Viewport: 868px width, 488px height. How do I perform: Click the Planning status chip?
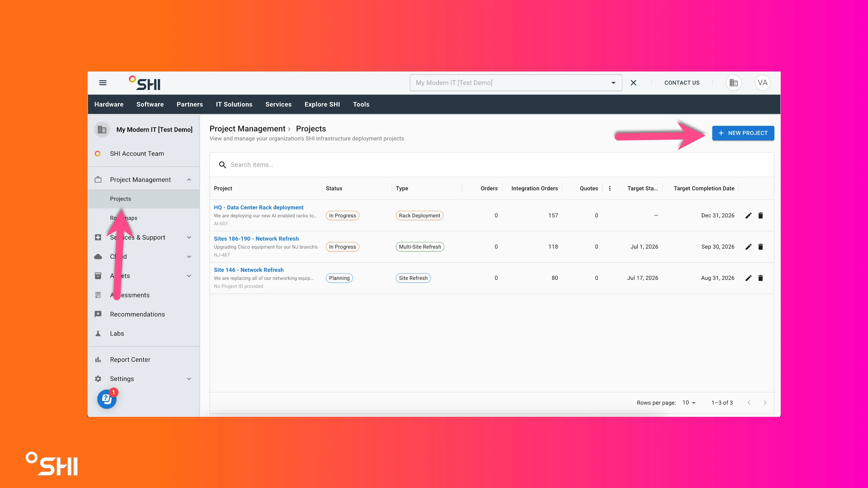(339, 278)
